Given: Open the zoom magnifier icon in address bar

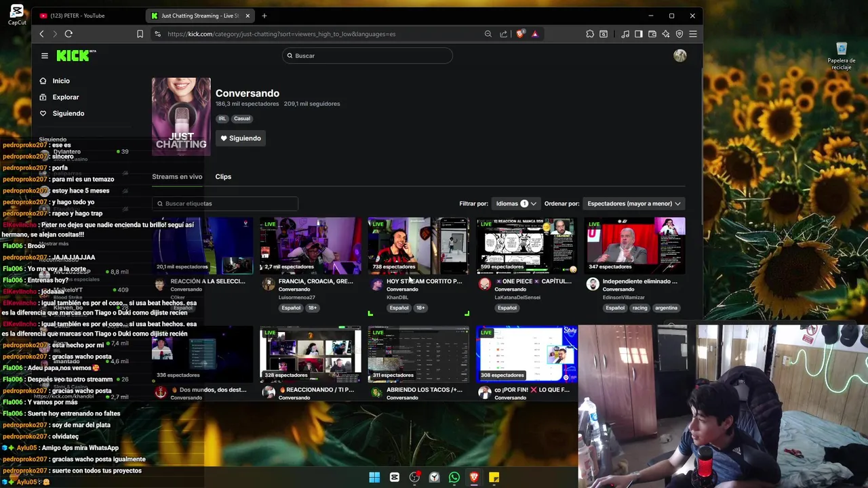Looking at the screenshot, I should coord(488,34).
